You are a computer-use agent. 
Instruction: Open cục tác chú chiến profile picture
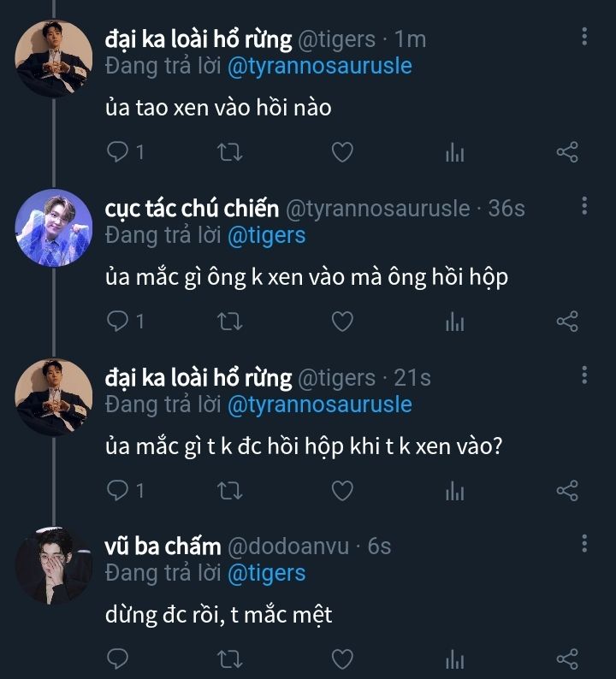click(x=54, y=227)
